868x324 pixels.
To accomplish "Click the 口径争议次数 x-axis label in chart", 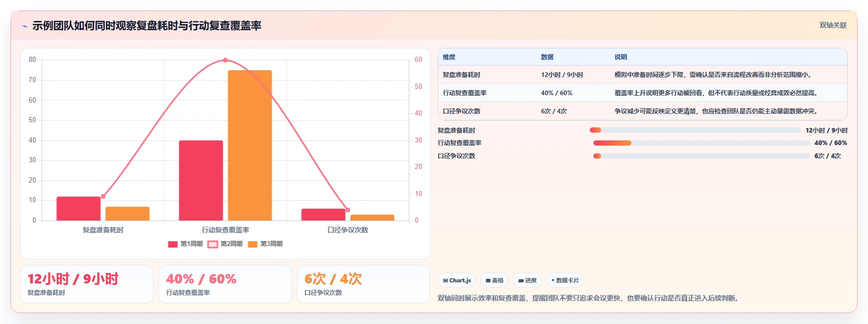I will (348, 230).
